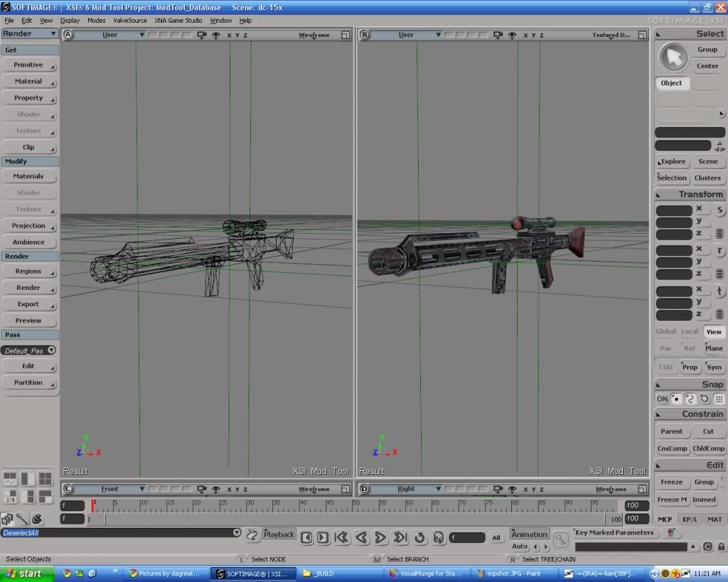Image resolution: width=728 pixels, height=582 pixels.
Task: Click the Projection button
Action: click(28, 225)
